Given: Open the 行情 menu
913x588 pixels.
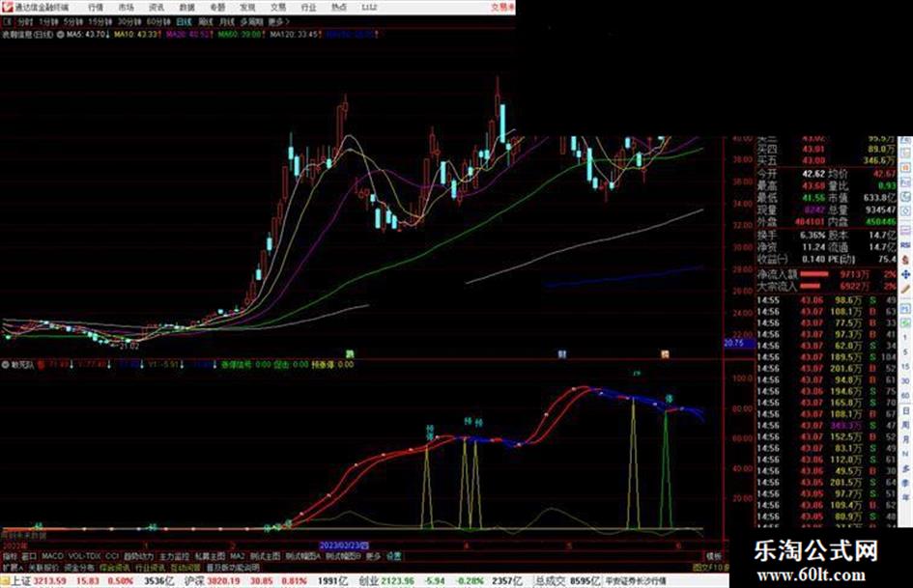Looking at the screenshot, I should coord(96,8).
